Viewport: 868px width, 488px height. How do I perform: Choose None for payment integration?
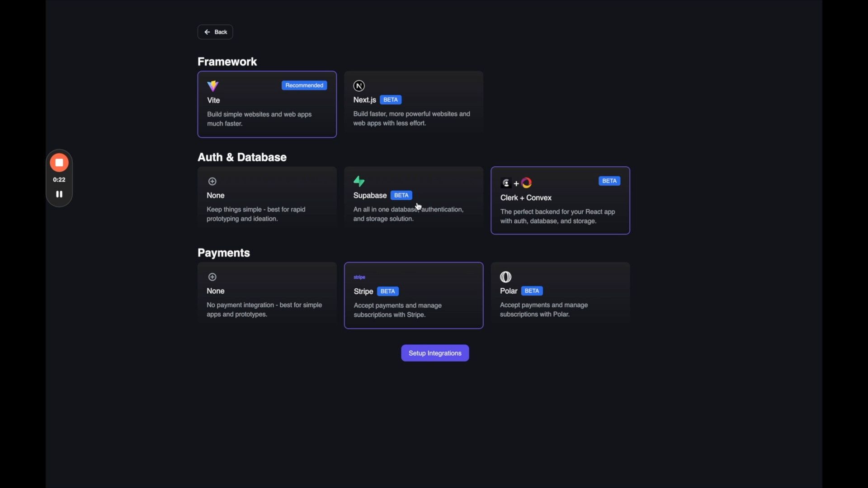pyautogui.click(x=267, y=296)
